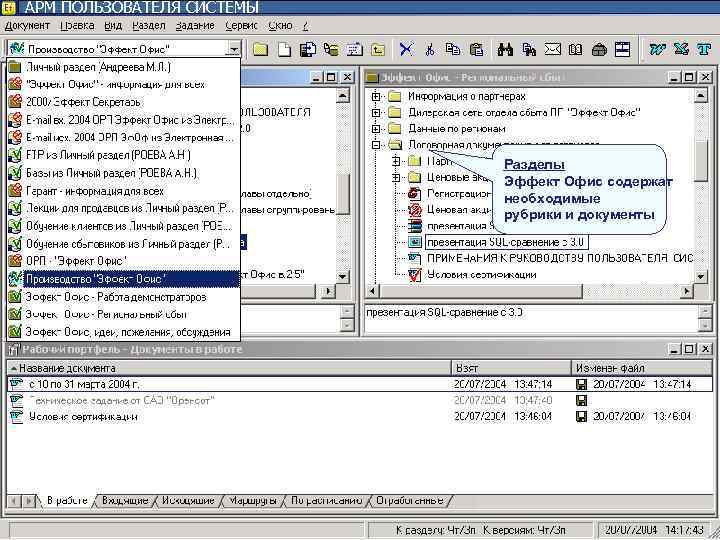The height and width of the screenshot is (540, 720).
Task: Cut the selection with the scissors icon
Action: click(430, 49)
